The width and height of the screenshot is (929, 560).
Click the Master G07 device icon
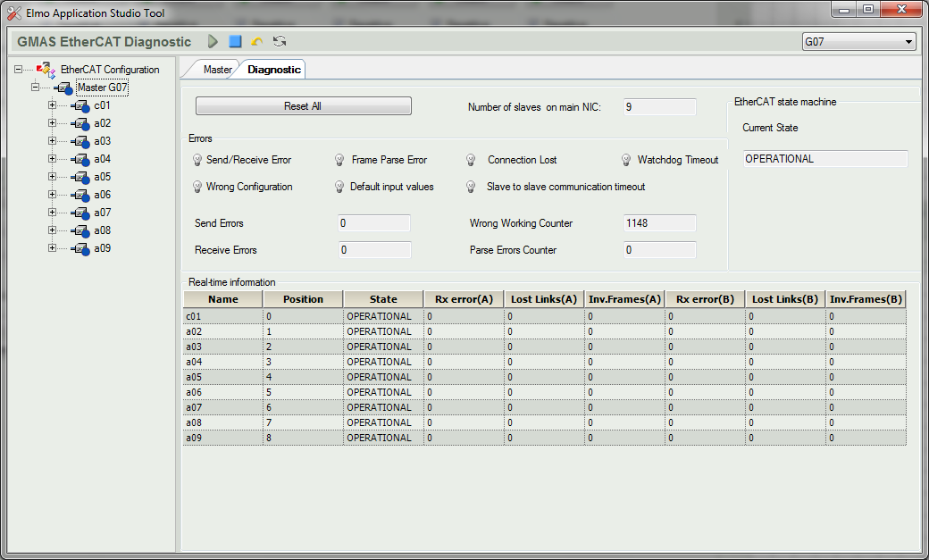[x=64, y=88]
